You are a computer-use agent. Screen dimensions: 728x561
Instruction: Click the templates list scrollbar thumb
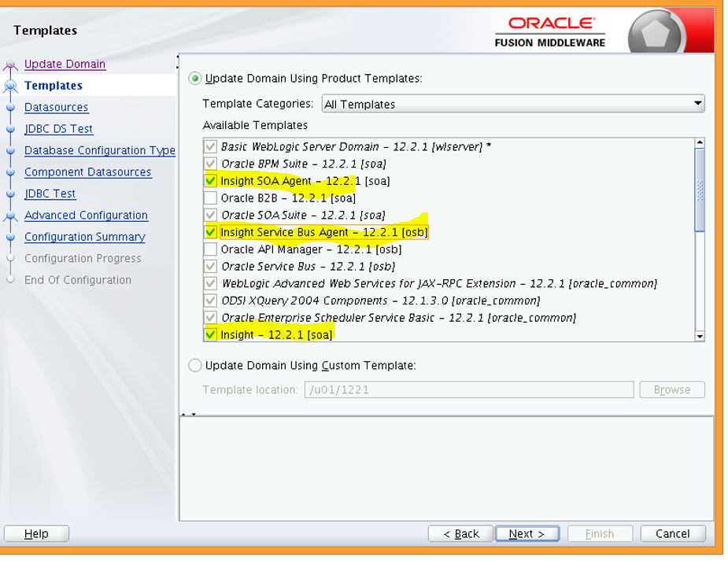700,190
